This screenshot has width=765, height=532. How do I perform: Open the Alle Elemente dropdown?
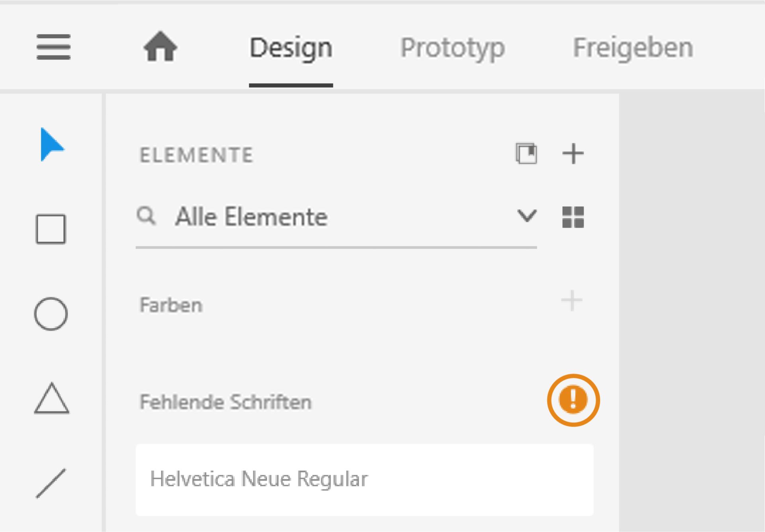pos(251,216)
